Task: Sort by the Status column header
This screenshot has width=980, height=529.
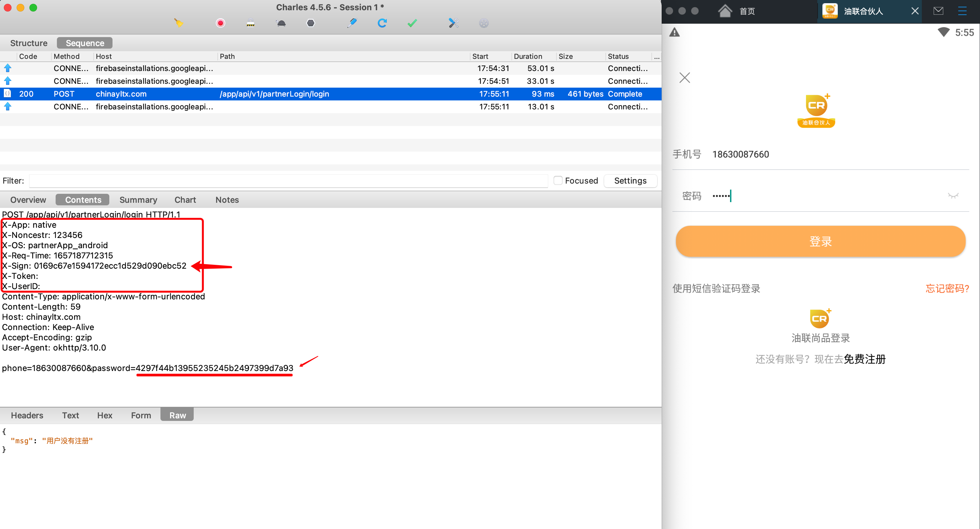Action: pyautogui.click(x=629, y=56)
